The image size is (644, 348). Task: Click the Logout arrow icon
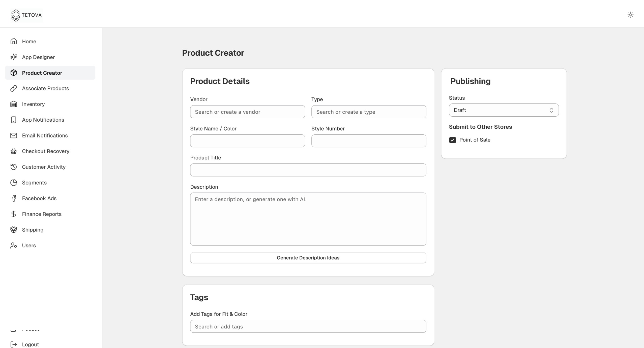(14, 344)
